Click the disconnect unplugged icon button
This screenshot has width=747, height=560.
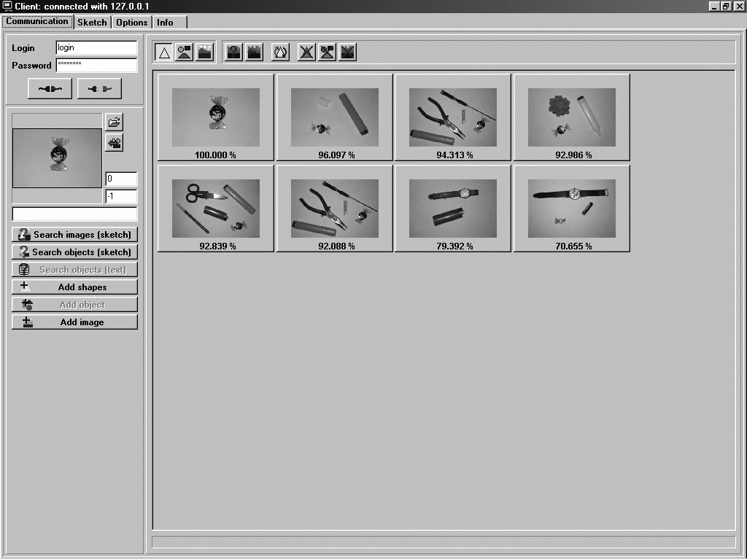click(99, 89)
